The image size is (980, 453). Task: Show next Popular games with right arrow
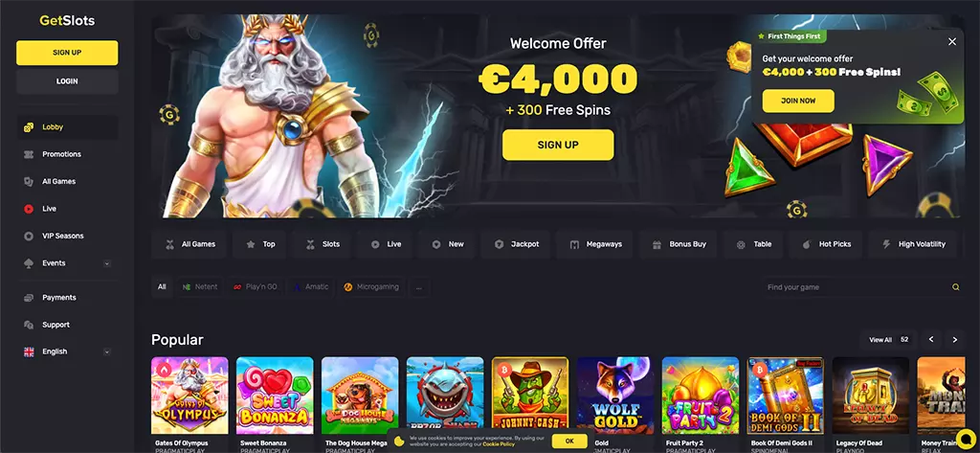(x=954, y=340)
